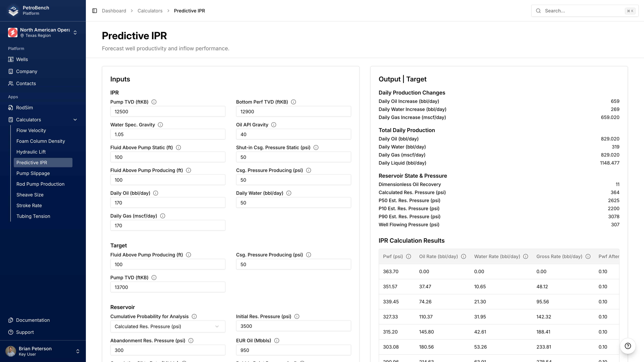Open the Wells section icon in sidebar
This screenshot has width=644, height=362.
(11, 59)
